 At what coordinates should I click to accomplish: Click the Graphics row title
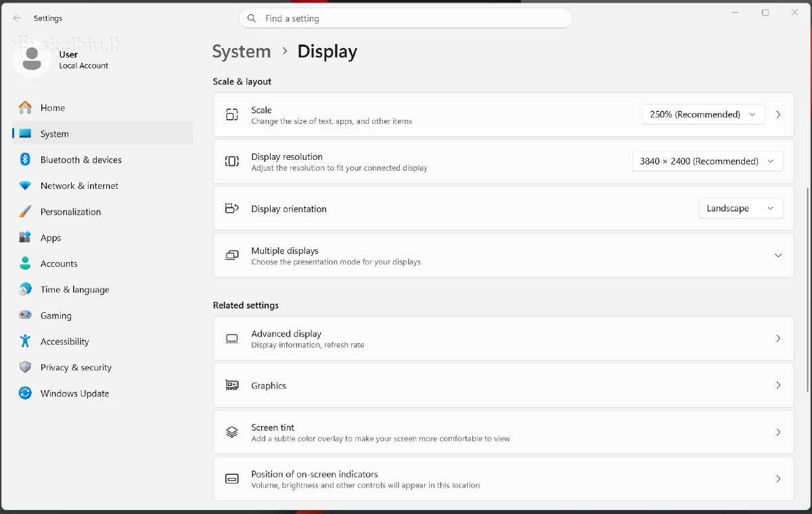(269, 385)
